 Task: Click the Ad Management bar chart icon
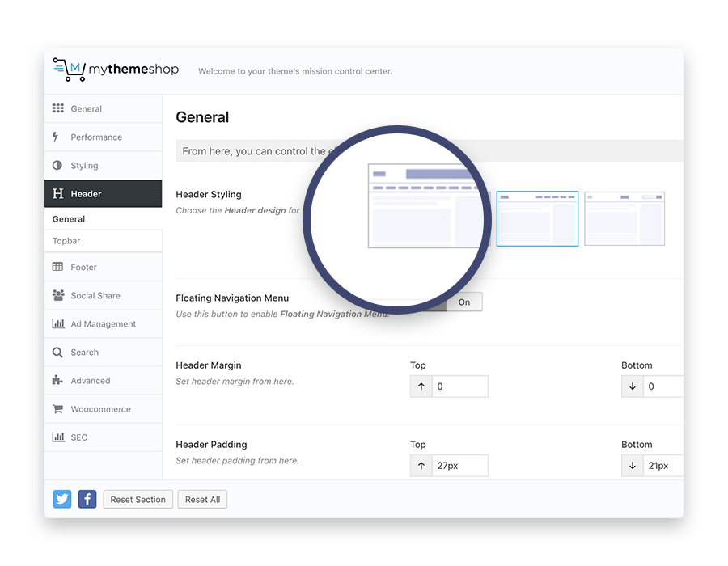tap(58, 323)
